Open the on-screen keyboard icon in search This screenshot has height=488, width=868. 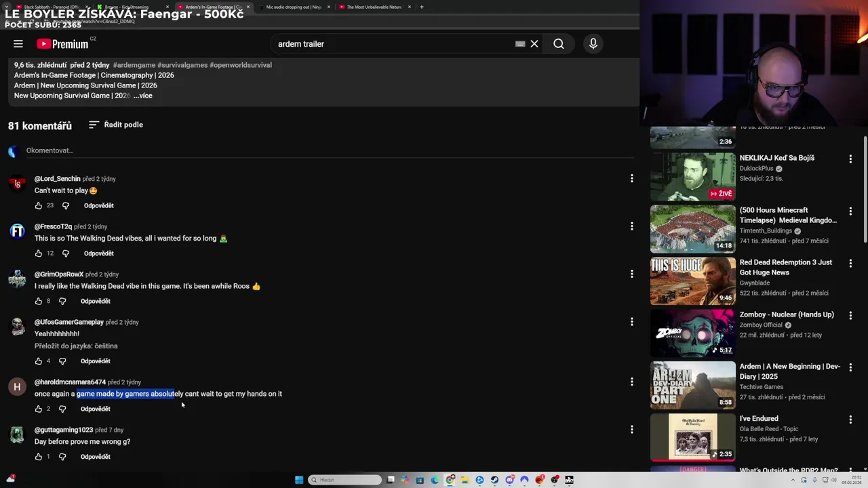[x=520, y=44]
